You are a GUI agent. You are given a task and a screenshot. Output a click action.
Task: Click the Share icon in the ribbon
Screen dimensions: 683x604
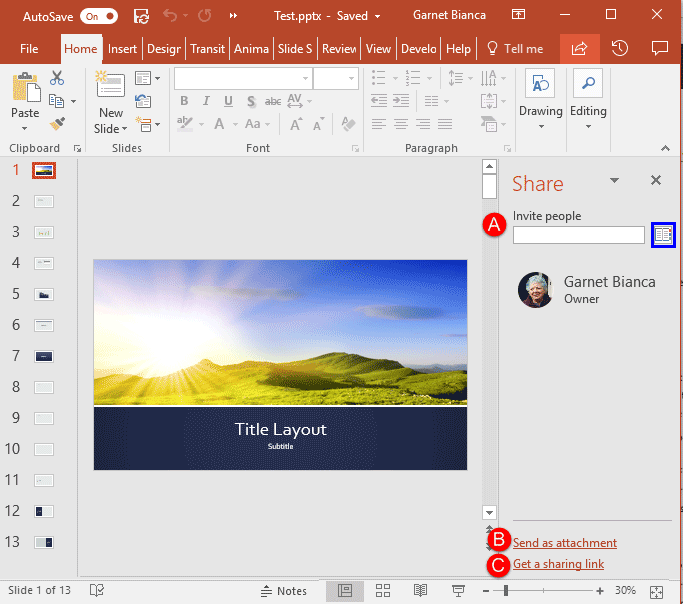click(x=578, y=48)
